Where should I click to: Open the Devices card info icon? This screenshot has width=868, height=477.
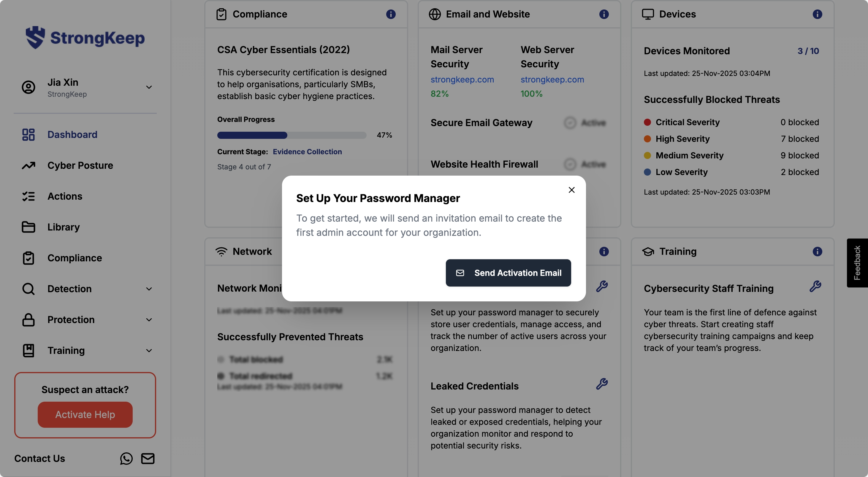817,14
